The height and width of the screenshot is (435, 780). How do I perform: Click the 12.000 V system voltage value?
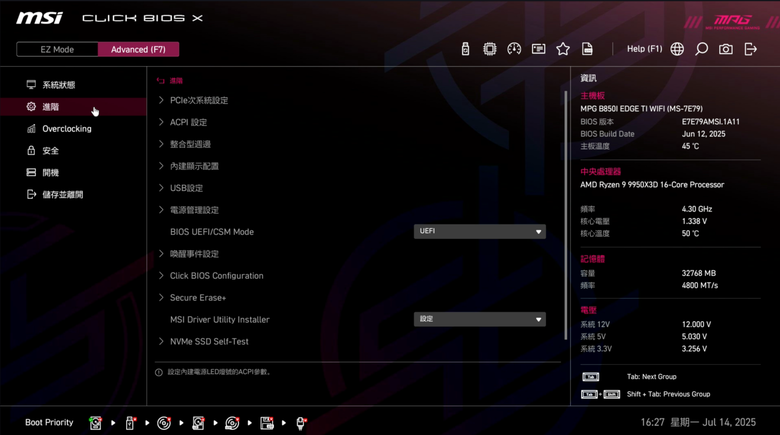pyautogui.click(x=696, y=324)
